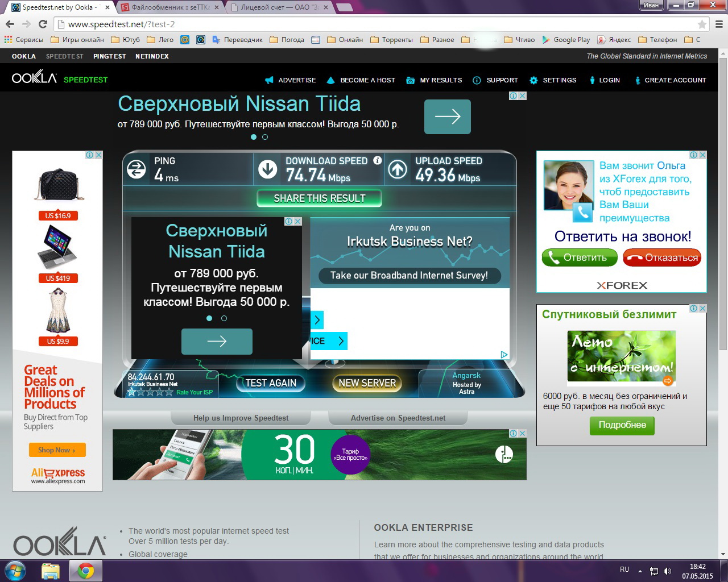Click the download speed info icon

coord(377,161)
